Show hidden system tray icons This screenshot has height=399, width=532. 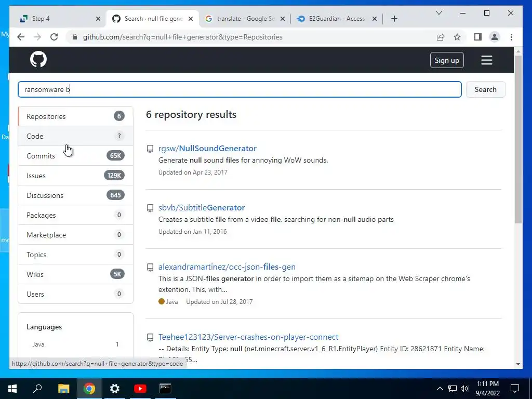440,389
